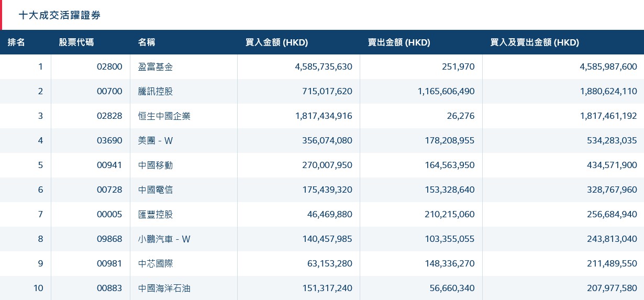Click sell amount 1,165,606,490

[x=446, y=91]
